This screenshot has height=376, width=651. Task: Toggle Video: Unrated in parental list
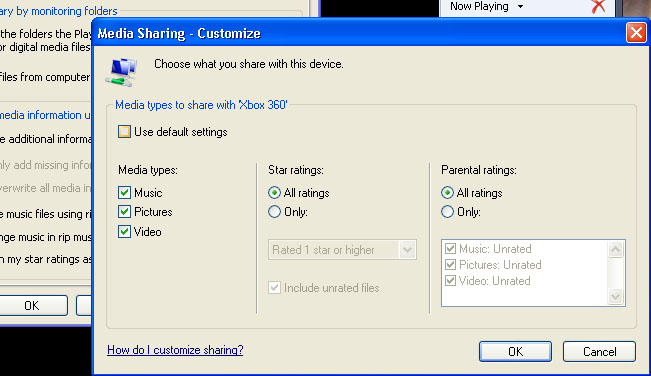coord(450,281)
